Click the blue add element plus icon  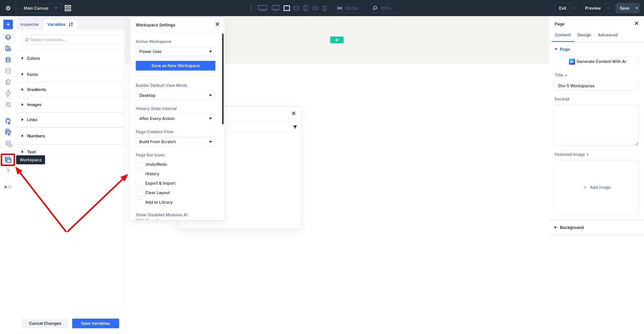click(x=8, y=24)
